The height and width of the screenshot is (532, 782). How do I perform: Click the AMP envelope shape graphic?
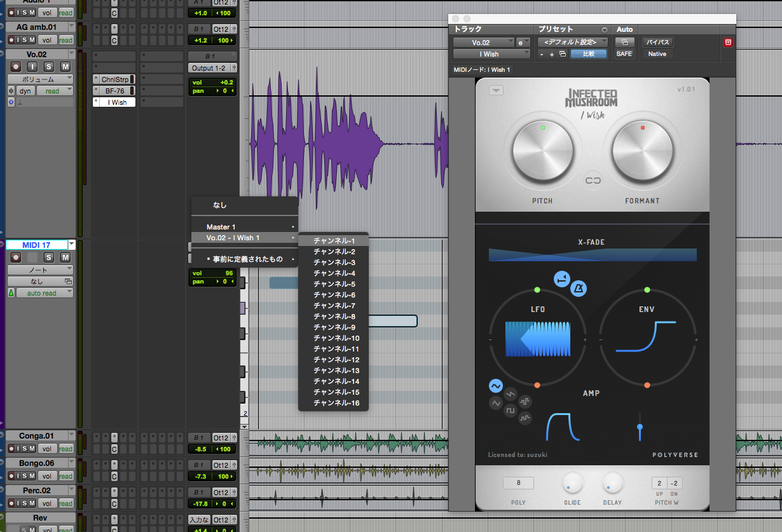[563, 426]
